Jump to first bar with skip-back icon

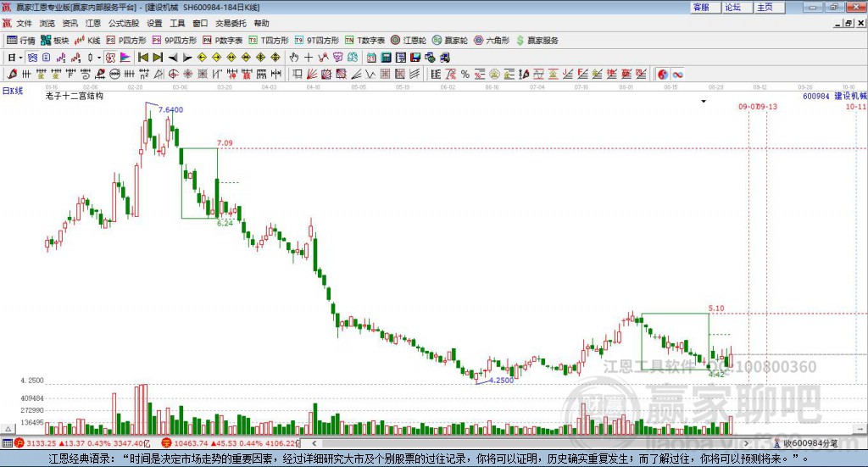point(142,58)
